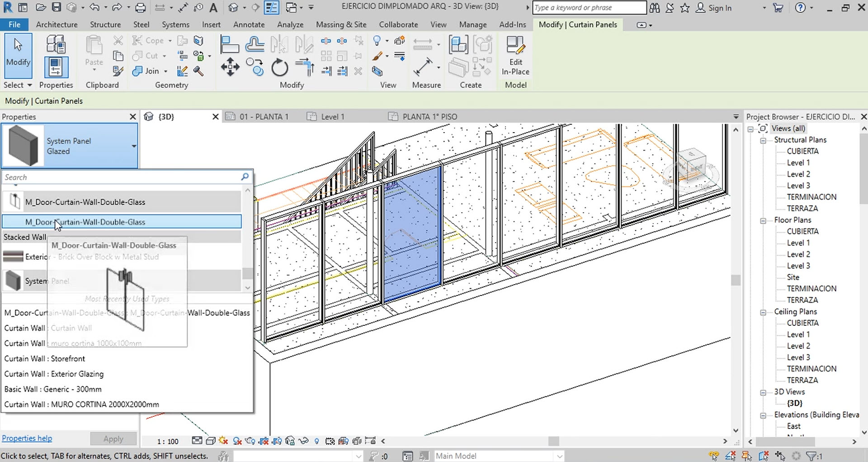Click the File menu button
The image size is (868, 462).
coord(14,25)
